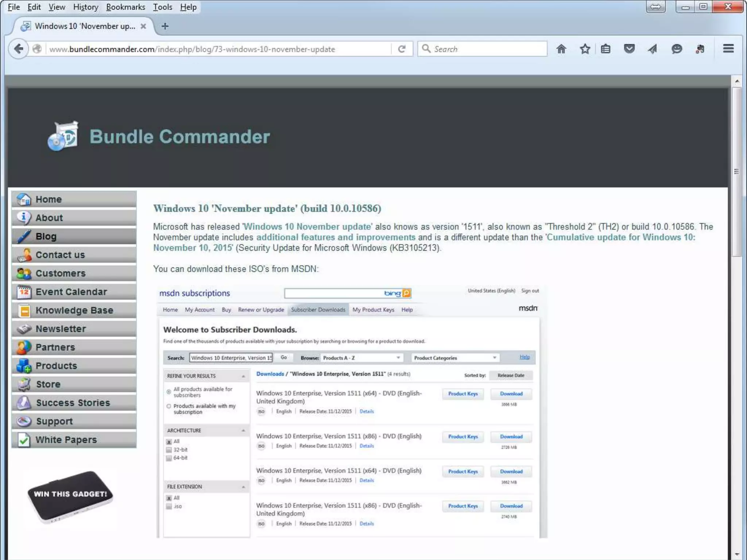Open the Knowledge Base sidebar item
The width and height of the screenshot is (747, 560).
(74, 310)
